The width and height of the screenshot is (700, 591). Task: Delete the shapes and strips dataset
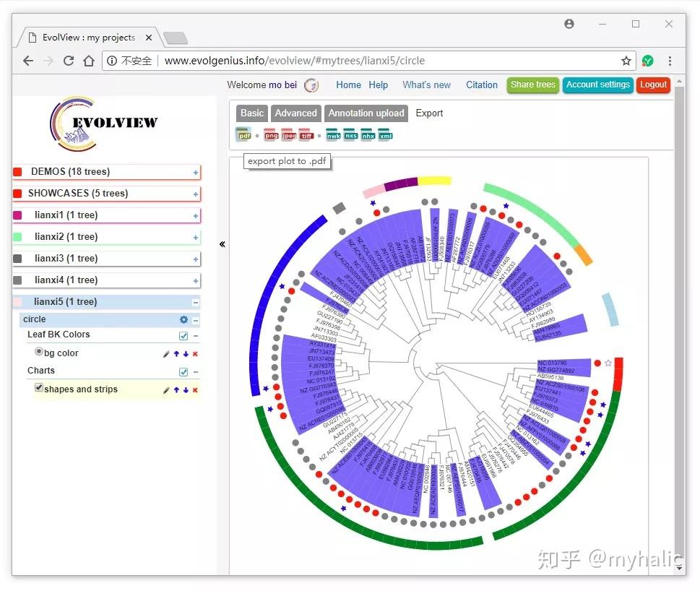195,390
